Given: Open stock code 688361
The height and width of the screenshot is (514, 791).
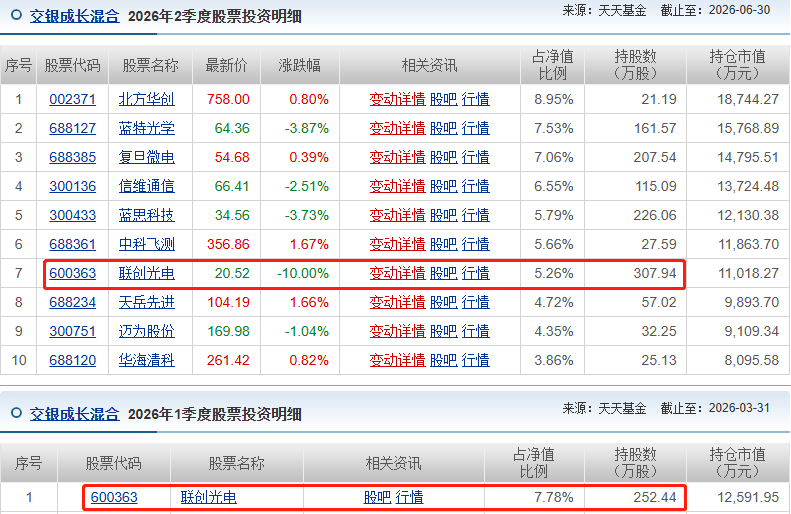Looking at the screenshot, I should click(x=73, y=244).
